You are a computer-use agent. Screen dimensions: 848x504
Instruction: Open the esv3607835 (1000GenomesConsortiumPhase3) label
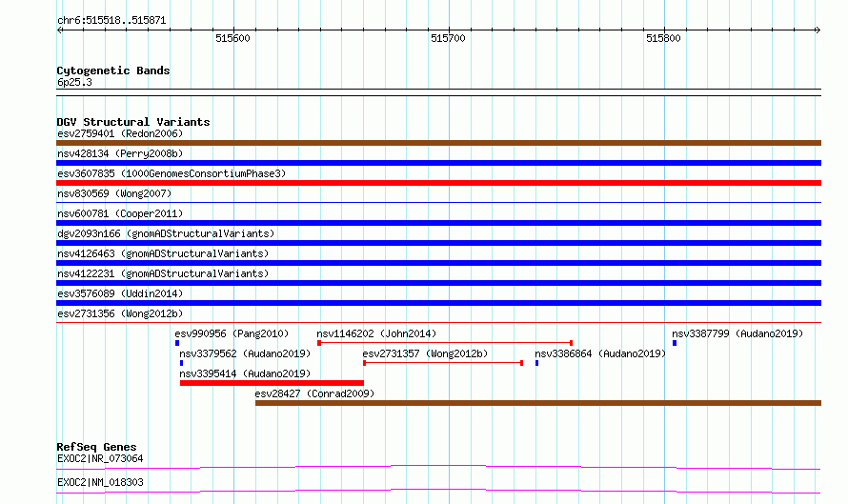[172, 173]
